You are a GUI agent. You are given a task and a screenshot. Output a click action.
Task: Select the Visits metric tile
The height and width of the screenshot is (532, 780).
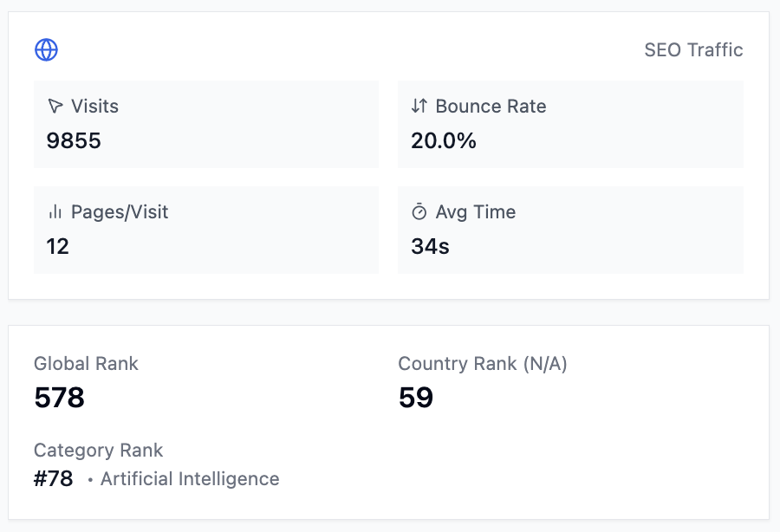[x=206, y=124]
